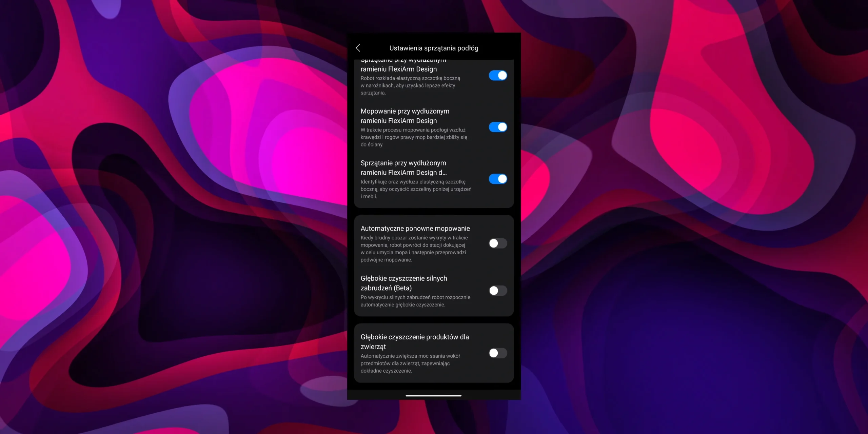This screenshot has height=434, width=868.
Task: Tap the back arrow in the header
Action: click(x=358, y=48)
